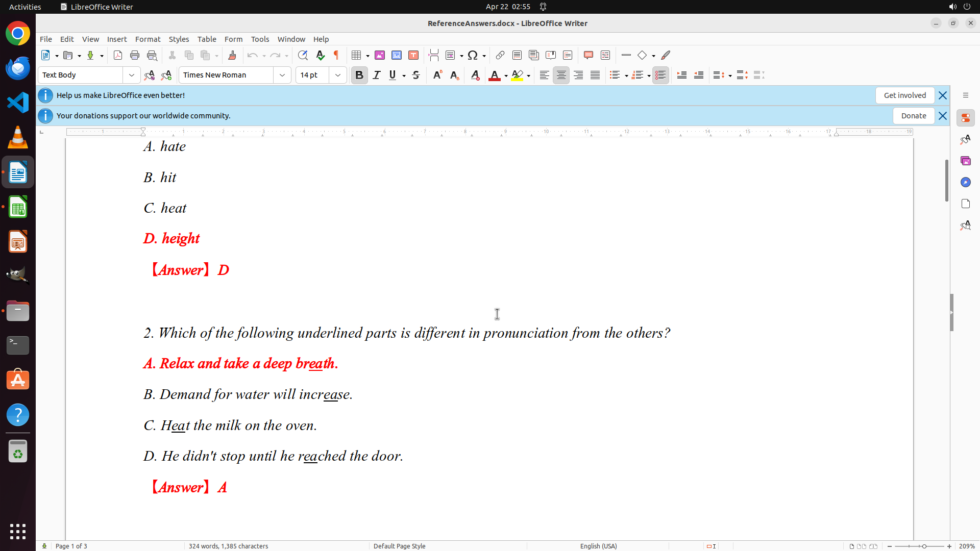The width and height of the screenshot is (980, 551).
Task: Click the Insert Comment icon
Action: click(x=589, y=55)
